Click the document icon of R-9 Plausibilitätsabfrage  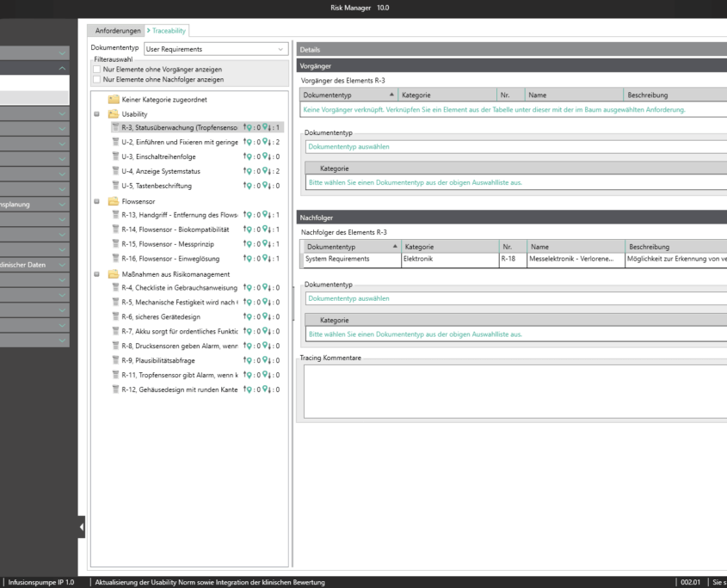tap(114, 360)
